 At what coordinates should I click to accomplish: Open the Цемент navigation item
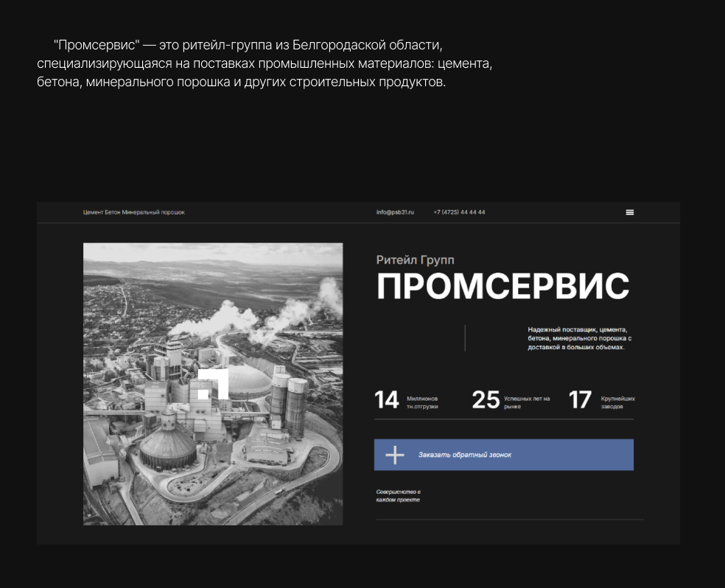coord(93,212)
